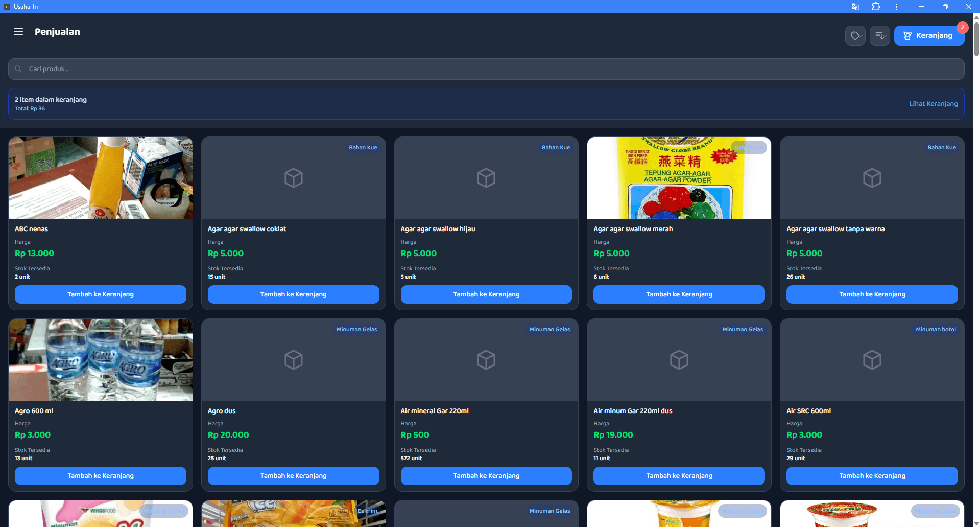The image size is (980, 527).
Task: Click the shopping cart icon on Keranjang button
Action: tap(907, 35)
